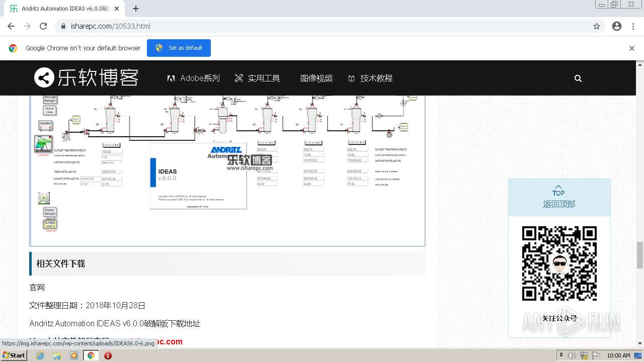644x362 pixels.
Task: Open the Windows Start menu
Action: click(x=14, y=355)
